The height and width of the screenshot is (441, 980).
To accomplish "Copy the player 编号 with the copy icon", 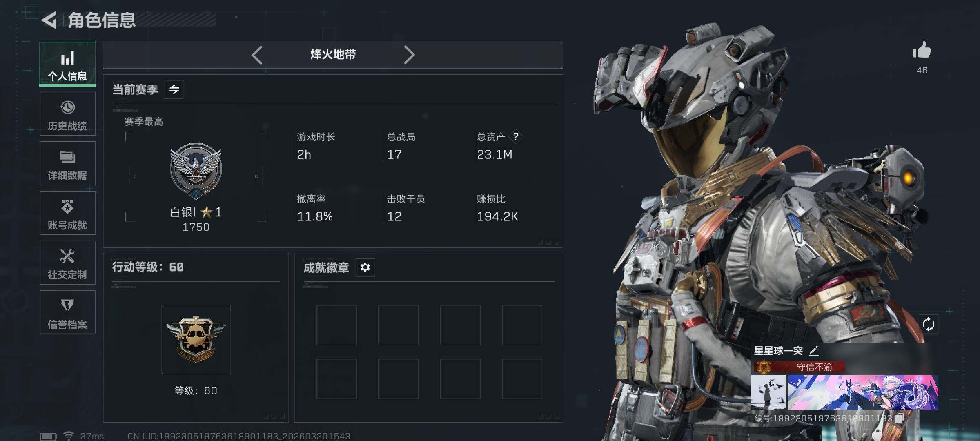I will (x=898, y=418).
